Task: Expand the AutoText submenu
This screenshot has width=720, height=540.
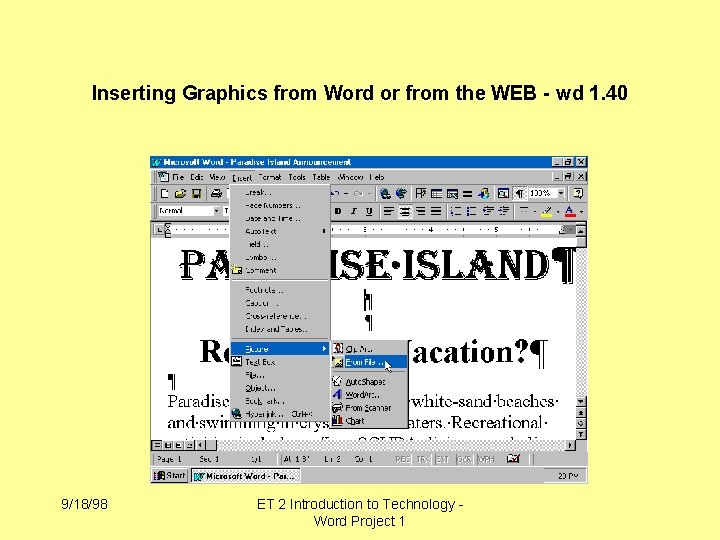Action: [280, 231]
